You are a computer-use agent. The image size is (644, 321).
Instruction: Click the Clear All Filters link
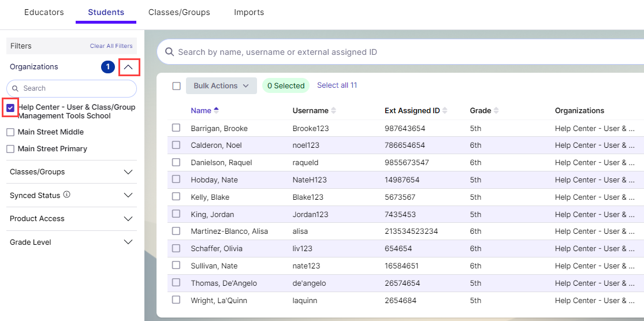coord(111,46)
